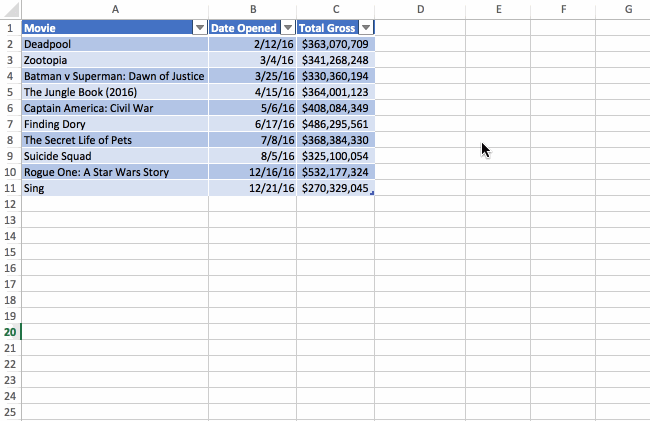The image size is (650, 421).
Task: Select column E header
Action: pos(498,9)
